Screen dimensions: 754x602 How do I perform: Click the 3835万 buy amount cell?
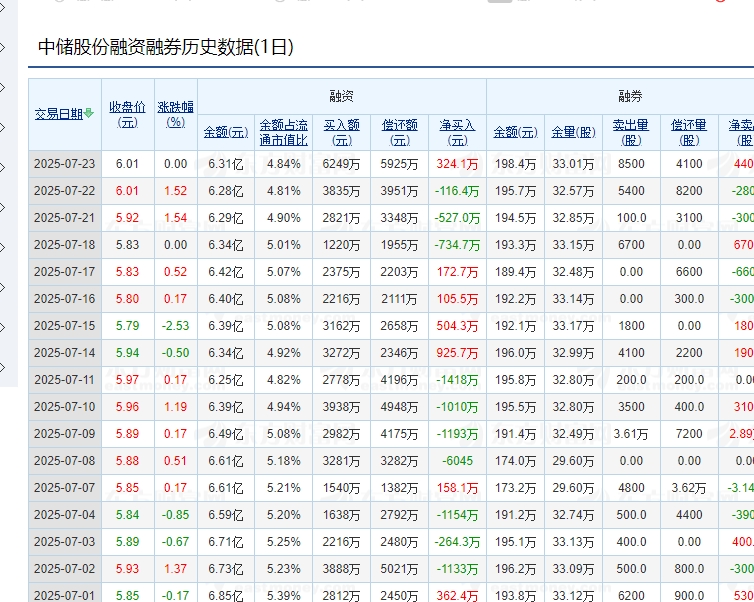[x=341, y=191]
